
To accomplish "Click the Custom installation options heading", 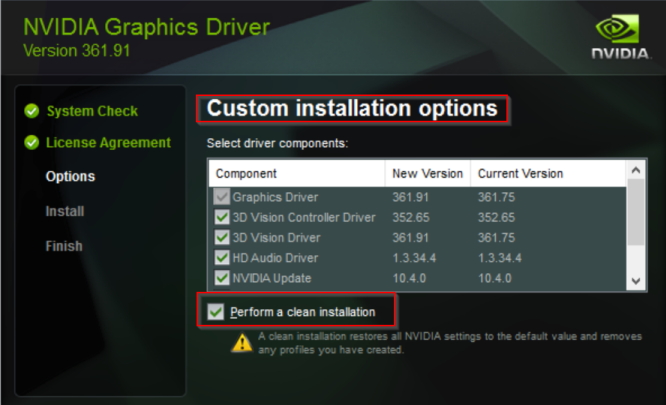I will (x=352, y=108).
